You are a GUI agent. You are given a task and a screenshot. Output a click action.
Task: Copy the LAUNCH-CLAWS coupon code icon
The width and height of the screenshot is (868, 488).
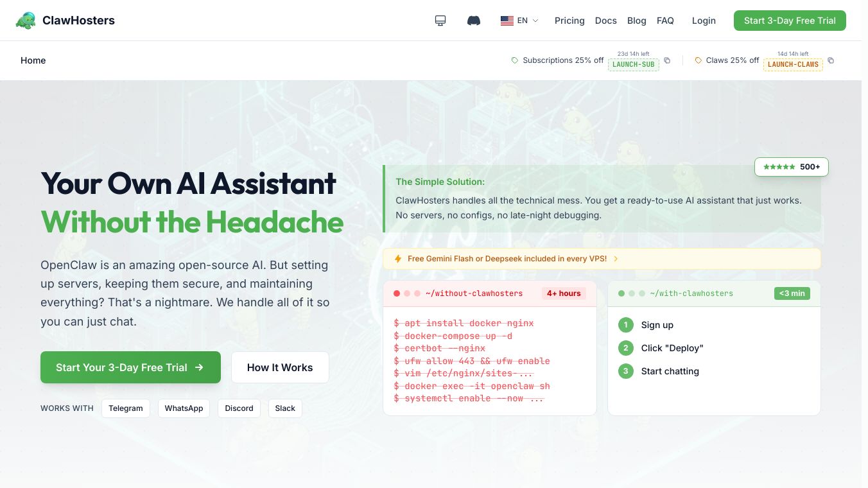831,60
